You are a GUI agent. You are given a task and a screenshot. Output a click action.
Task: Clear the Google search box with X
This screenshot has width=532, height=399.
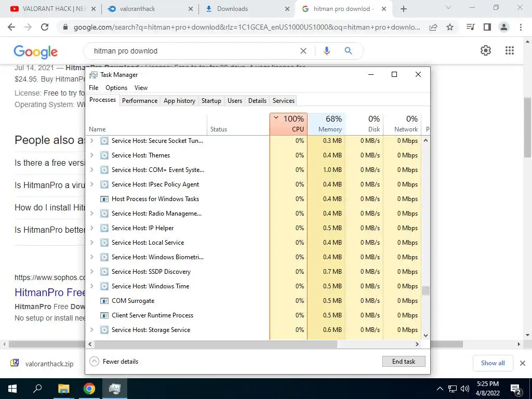[x=303, y=51]
